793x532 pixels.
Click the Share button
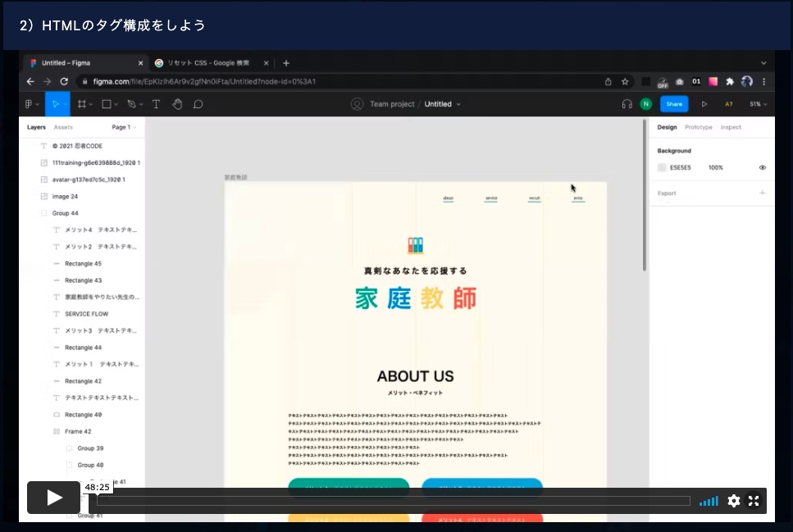tap(674, 104)
